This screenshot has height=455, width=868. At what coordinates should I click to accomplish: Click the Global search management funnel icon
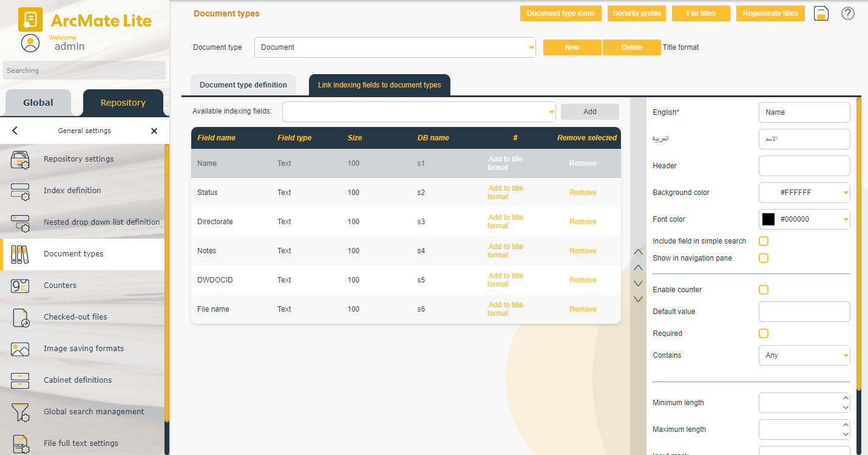(20, 412)
